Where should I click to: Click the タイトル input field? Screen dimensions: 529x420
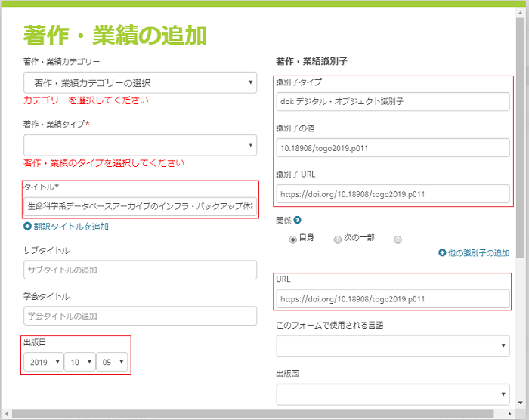point(140,205)
